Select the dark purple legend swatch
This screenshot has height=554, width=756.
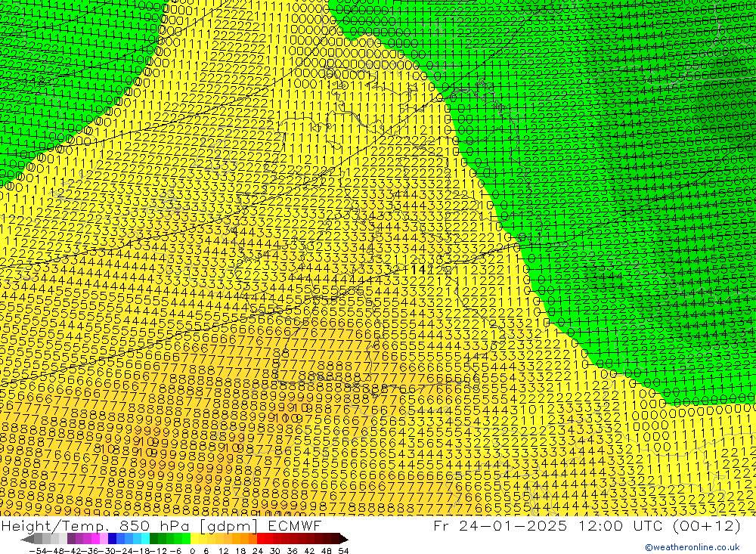71,539
